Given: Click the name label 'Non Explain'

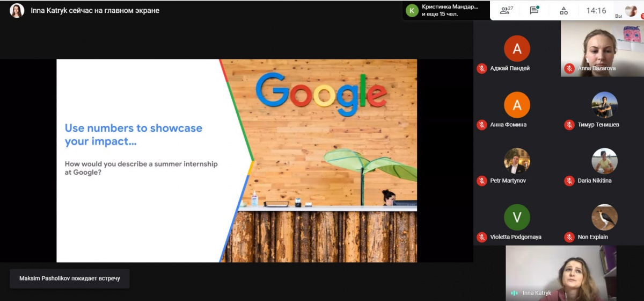Looking at the screenshot, I should coord(593,237).
